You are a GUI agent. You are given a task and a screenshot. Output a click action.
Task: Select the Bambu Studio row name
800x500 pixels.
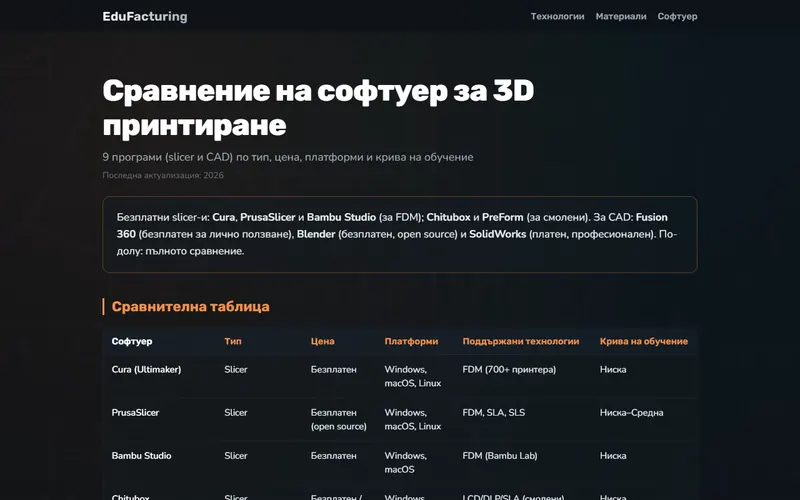pyautogui.click(x=141, y=456)
